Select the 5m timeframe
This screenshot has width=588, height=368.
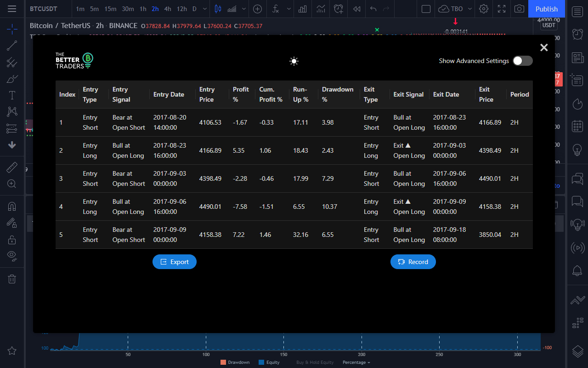click(x=94, y=9)
